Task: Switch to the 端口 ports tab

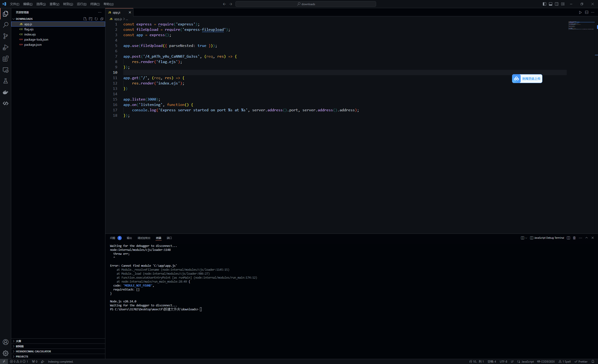Action: [x=169, y=238]
